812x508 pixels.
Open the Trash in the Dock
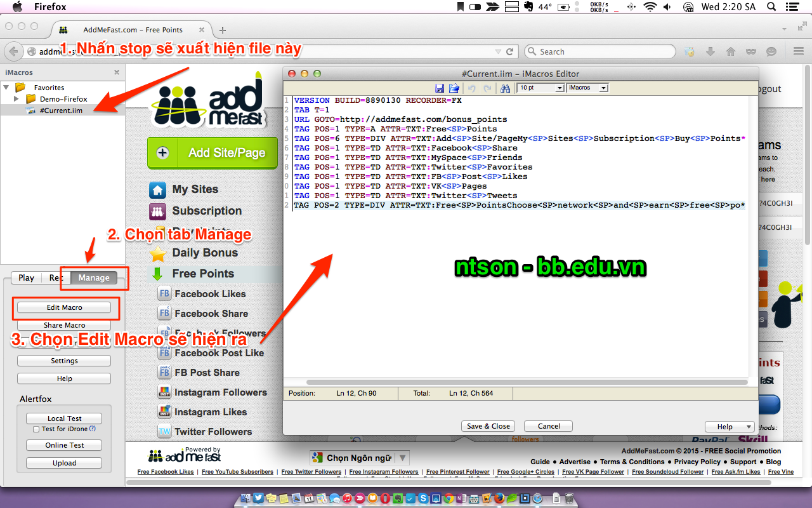[569, 498]
